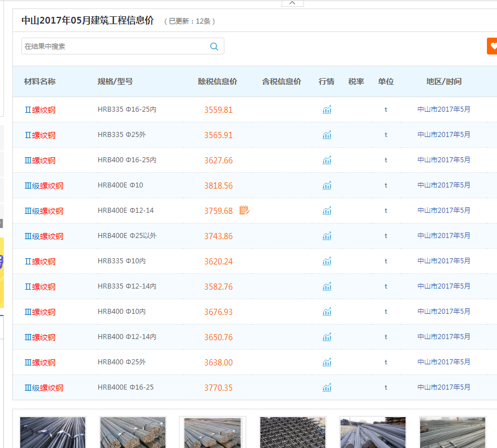Click the price 3559.81
This screenshot has width=497, height=448.
pos(218,110)
